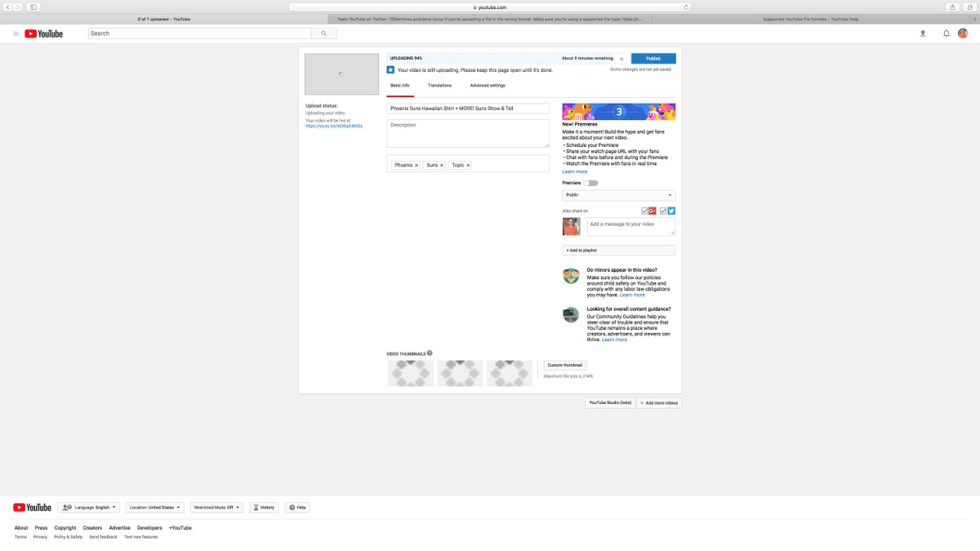Click Add a message to your video
Screen dimensions: 980x551
coord(631,226)
